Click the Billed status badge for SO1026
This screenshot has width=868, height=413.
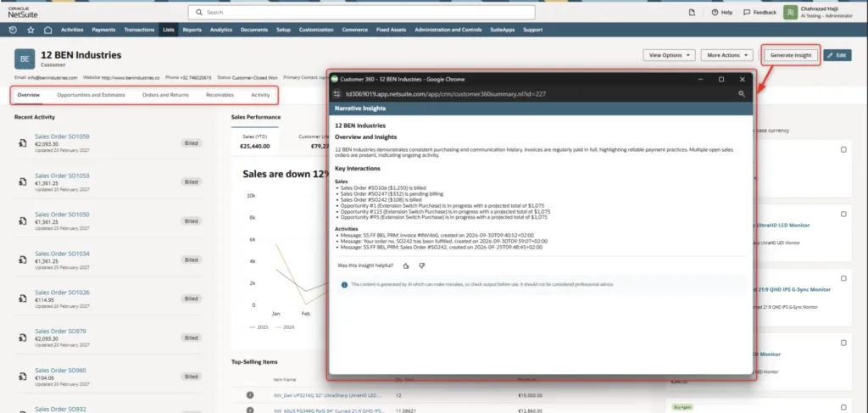point(191,299)
